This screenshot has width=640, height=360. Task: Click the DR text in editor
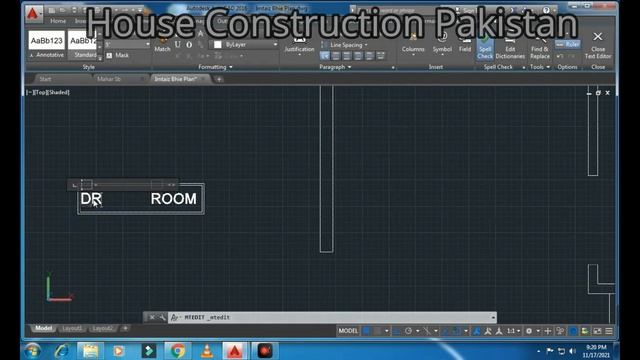coord(91,199)
